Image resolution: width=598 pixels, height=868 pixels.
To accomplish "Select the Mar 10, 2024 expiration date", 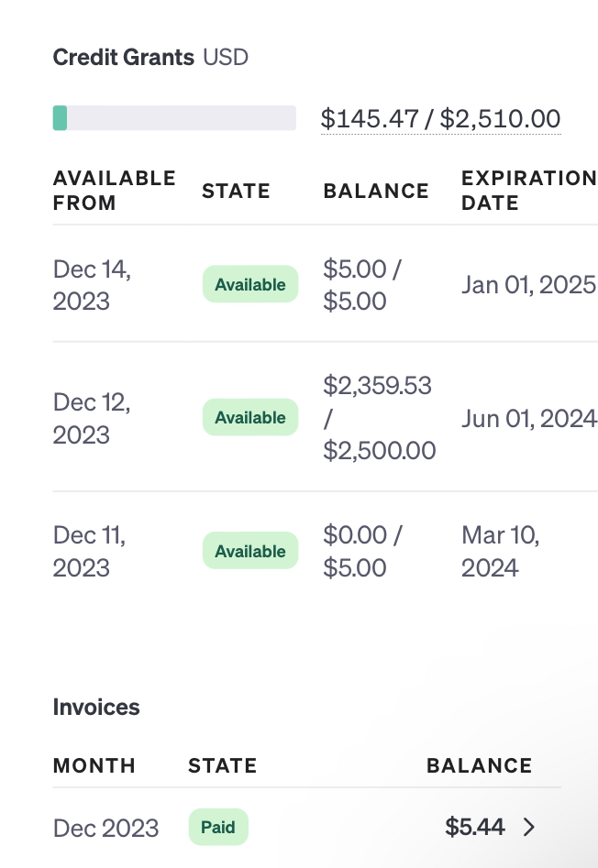I will click(x=501, y=552).
